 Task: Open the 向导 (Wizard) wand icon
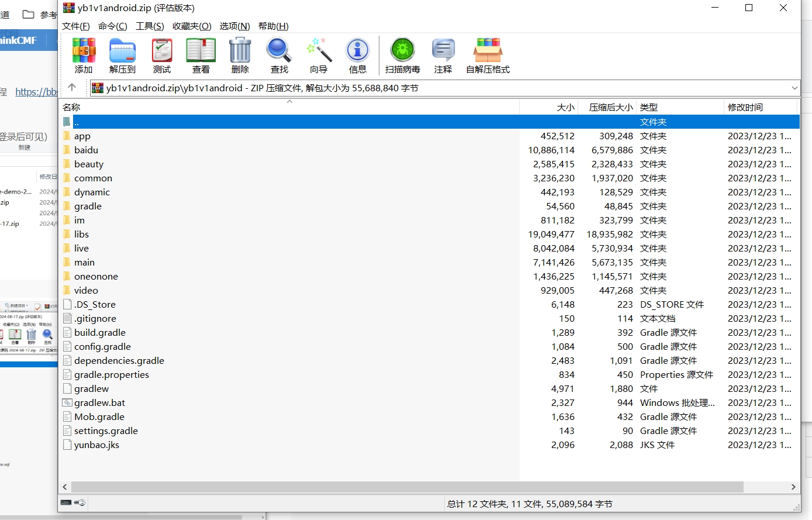(x=319, y=50)
